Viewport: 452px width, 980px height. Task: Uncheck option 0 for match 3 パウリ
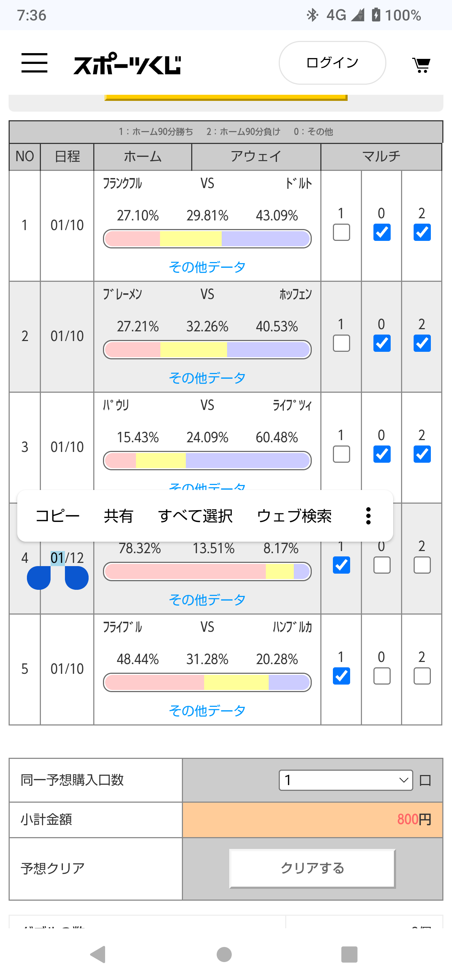point(382,454)
